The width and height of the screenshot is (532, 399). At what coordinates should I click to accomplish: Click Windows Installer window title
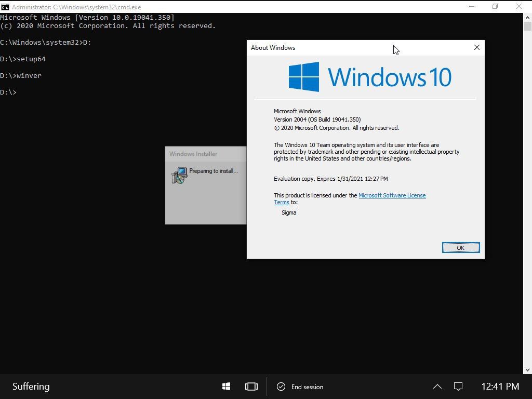click(x=193, y=154)
